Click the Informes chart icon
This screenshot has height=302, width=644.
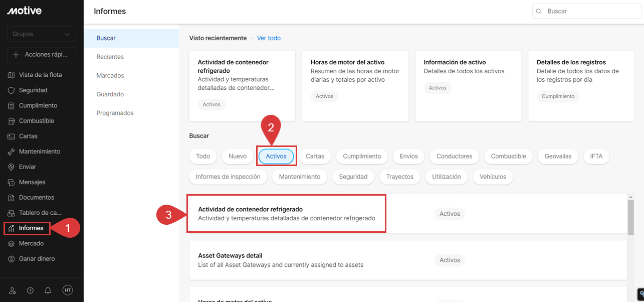coord(12,228)
